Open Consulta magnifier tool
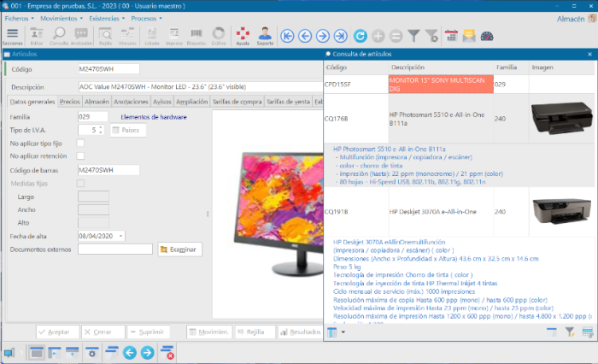 pos(59,36)
